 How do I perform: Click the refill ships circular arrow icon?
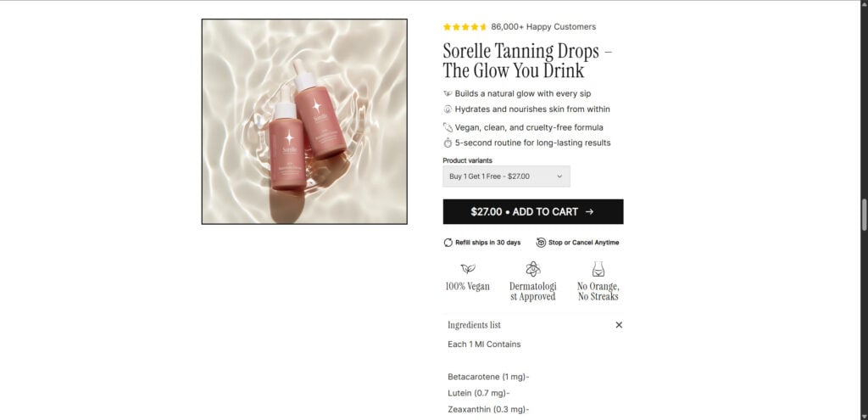click(x=448, y=243)
